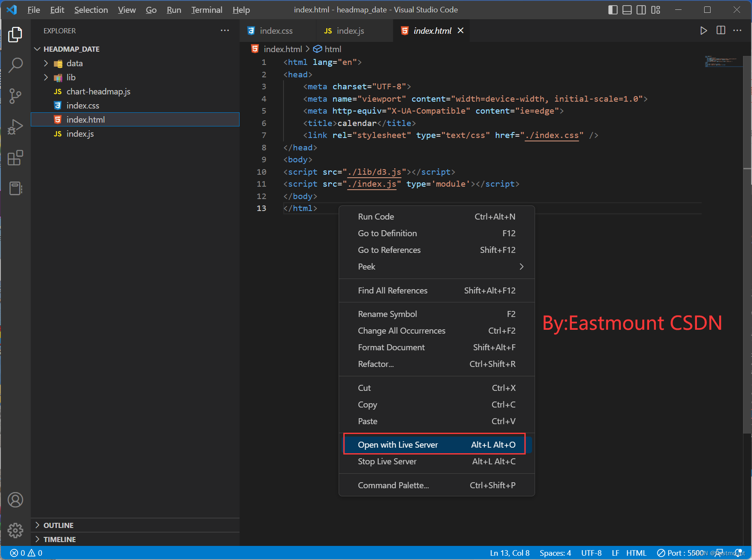The image size is (752, 560).
Task: Open the Run and Debug view
Action: click(15, 127)
